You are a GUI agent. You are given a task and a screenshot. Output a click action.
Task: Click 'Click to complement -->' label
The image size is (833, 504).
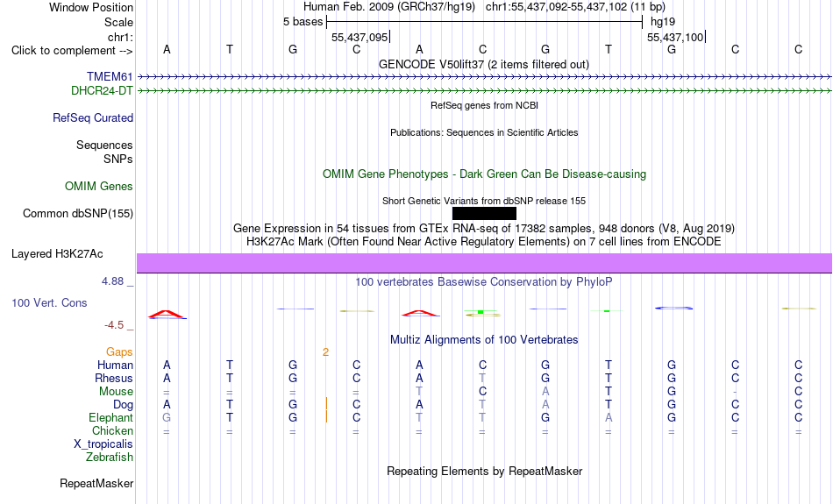tap(72, 51)
